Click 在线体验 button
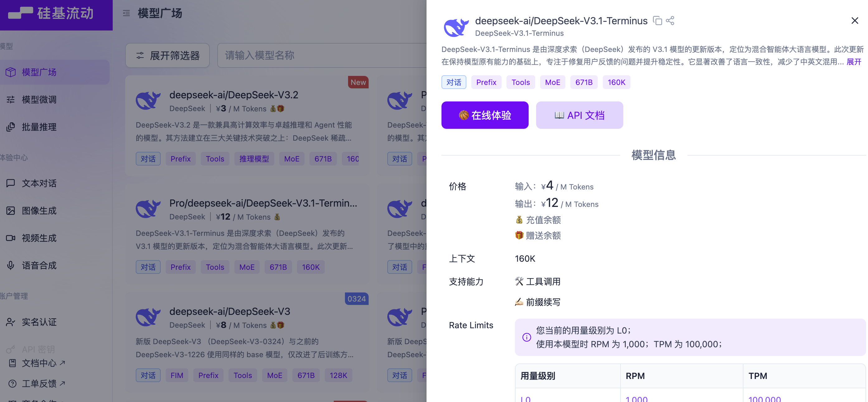This screenshot has height=402, width=868. [485, 115]
